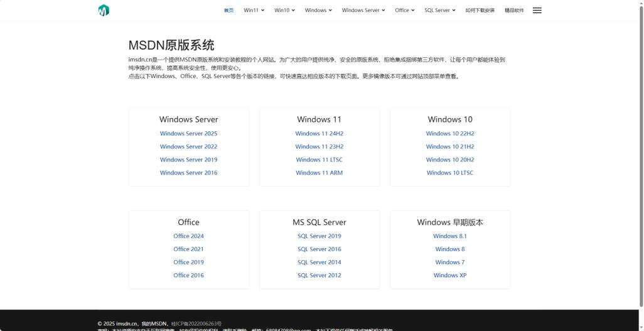Viewport: 644px width, 331px height.
Task: Open Windows XP link
Action: (449, 276)
